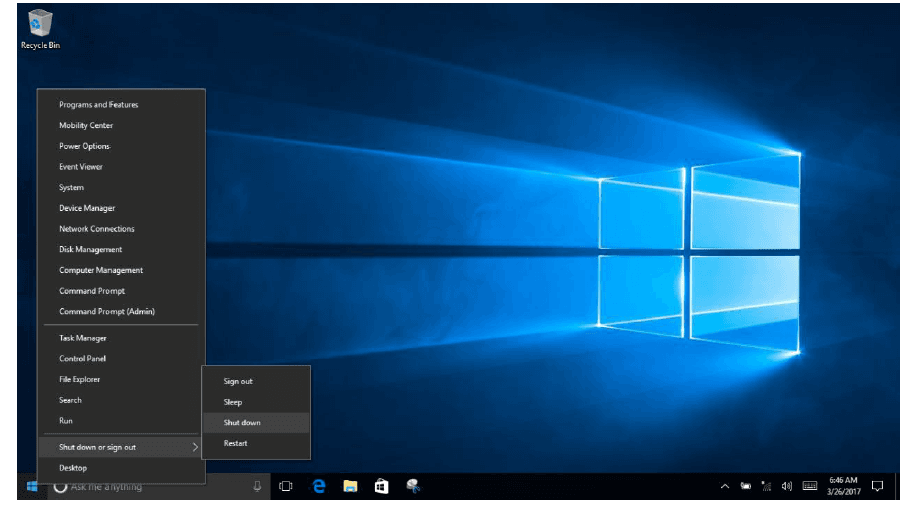Image resolution: width=917 pixels, height=507 pixels.
Task: Open the Recycle Bin desktop icon
Action: point(41,28)
